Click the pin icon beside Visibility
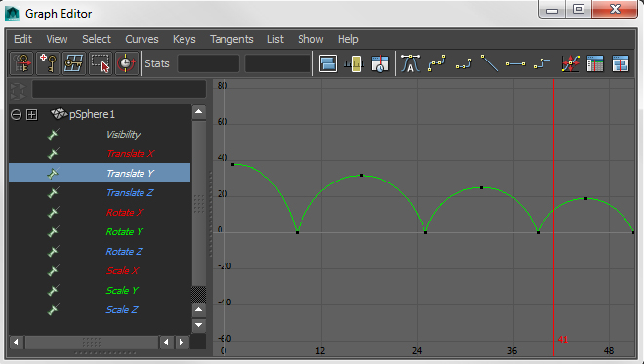 click(x=53, y=134)
